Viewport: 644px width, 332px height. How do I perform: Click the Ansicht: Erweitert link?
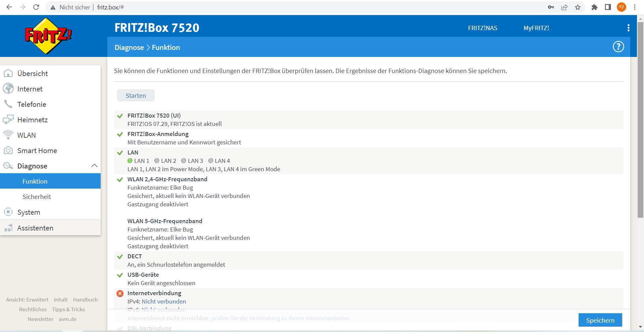[x=27, y=300]
